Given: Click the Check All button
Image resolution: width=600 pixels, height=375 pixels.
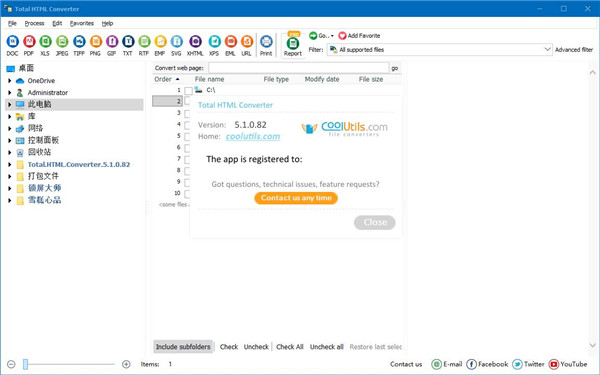Looking at the screenshot, I should (x=290, y=347).
